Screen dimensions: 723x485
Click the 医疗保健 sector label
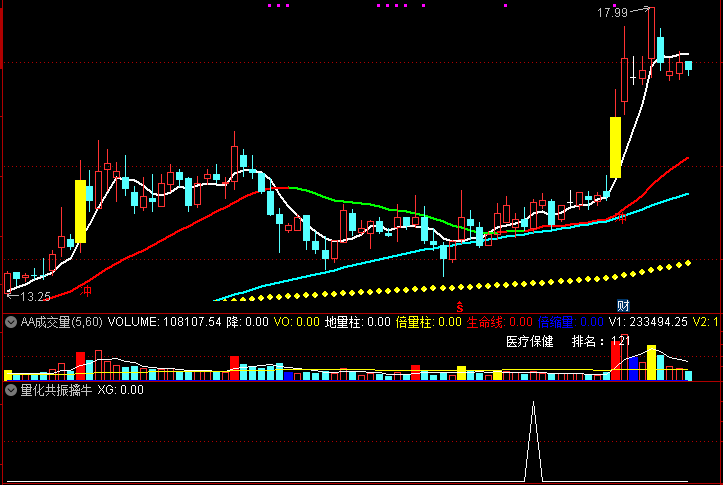coord(529,342)
